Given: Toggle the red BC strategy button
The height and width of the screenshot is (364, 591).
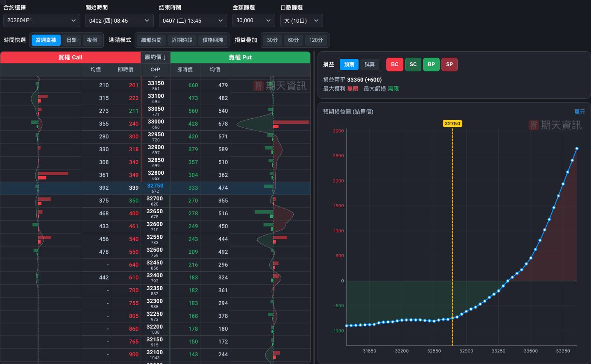Looking at the screenshot, I should (394, 65).
